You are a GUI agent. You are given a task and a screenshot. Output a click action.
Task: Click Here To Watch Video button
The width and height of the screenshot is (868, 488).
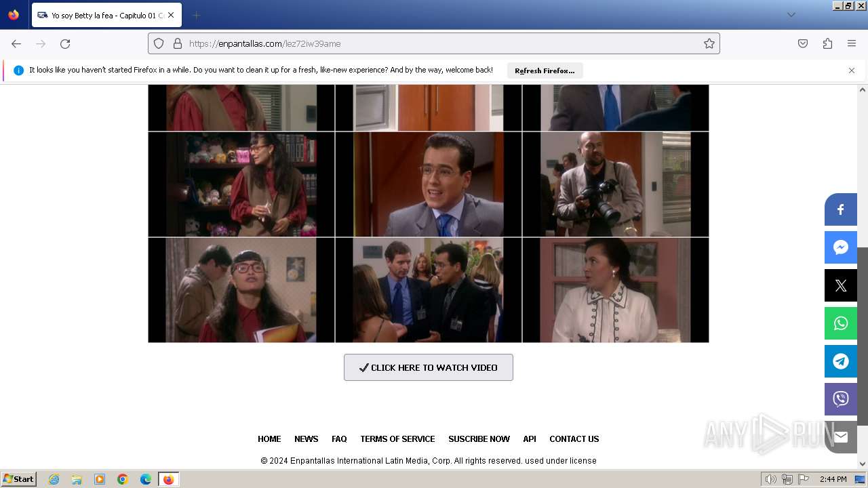[429, 367]
